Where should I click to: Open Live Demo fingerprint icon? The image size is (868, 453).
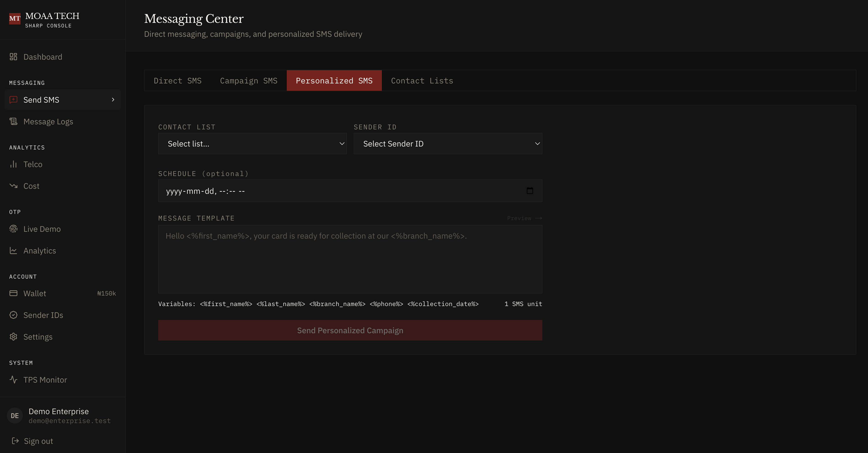coord(13,229)
